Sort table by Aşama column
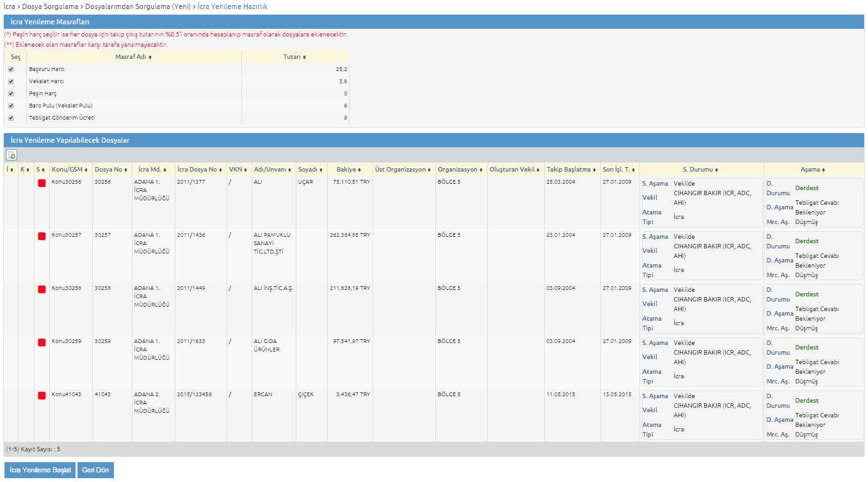The height and width of the screenshot is (482, 868). click(x=813, y=170)
